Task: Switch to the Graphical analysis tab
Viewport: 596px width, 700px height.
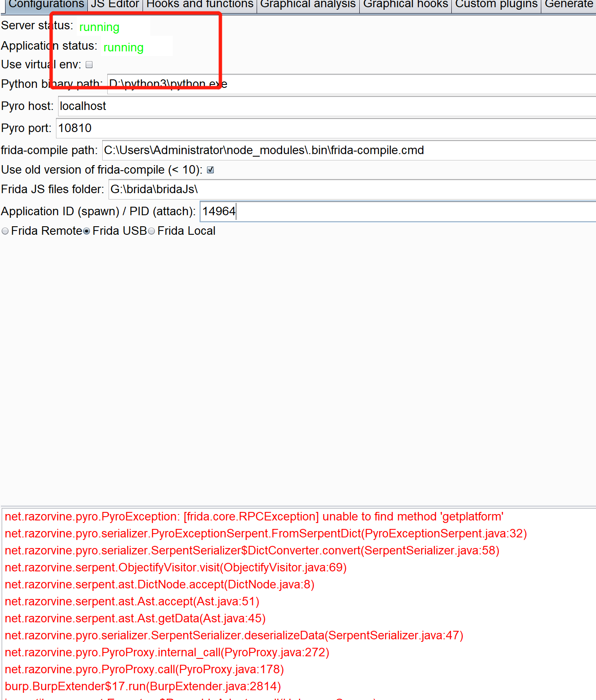Action: (308, 5)
